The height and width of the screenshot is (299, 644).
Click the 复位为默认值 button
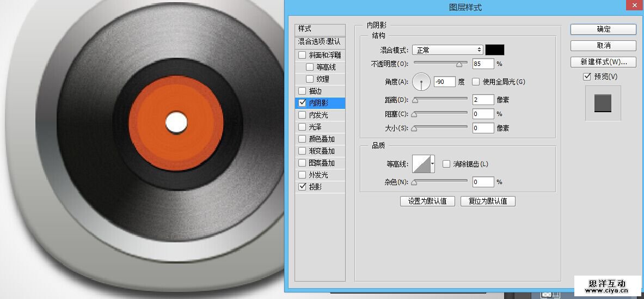click(x=488, y=201)
